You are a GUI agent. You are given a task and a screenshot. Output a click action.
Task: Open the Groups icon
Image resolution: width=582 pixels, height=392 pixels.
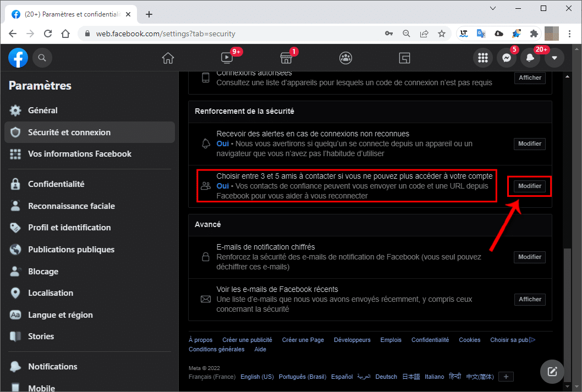coord(345,58)
